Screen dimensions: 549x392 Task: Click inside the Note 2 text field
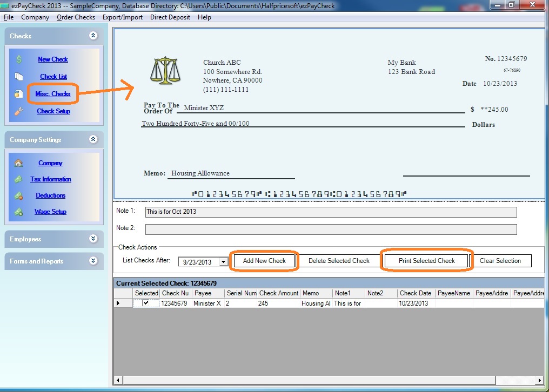331,229
